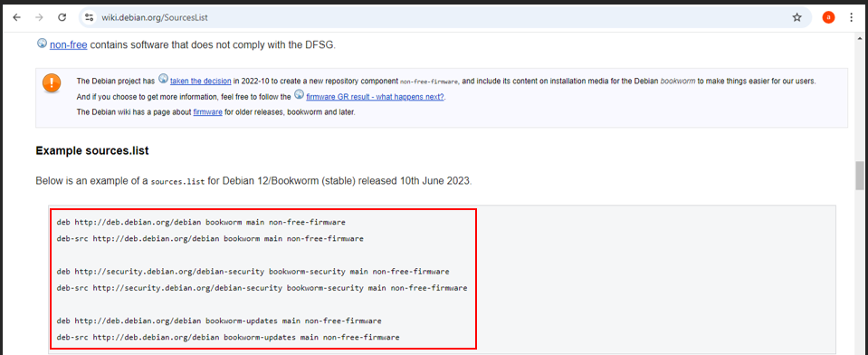The width and height of the screenshot is (868, 355).
Task: Click the Example sources.list heading
Action: 92,150
